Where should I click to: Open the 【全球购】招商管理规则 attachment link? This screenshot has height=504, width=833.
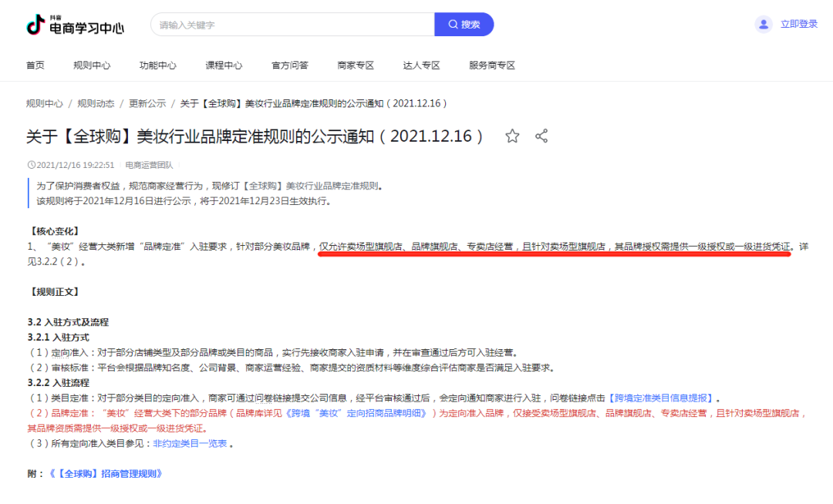[x=105, y=474]
